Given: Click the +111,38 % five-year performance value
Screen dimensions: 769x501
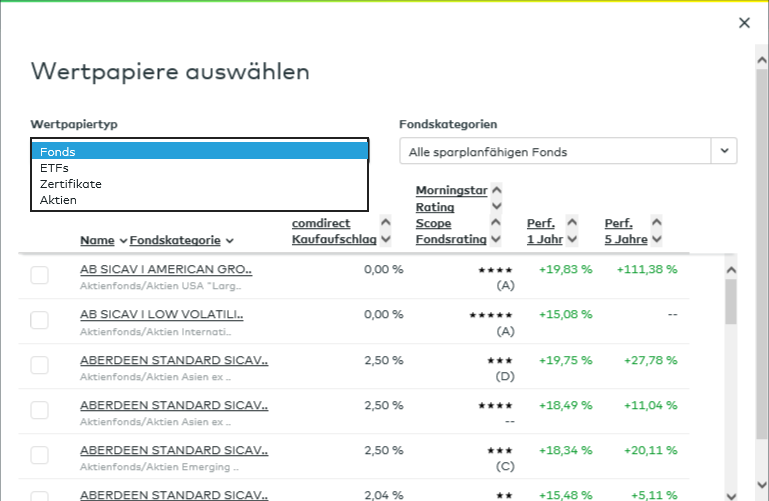Looking at the screenshot, I should [x=647, y=269].
